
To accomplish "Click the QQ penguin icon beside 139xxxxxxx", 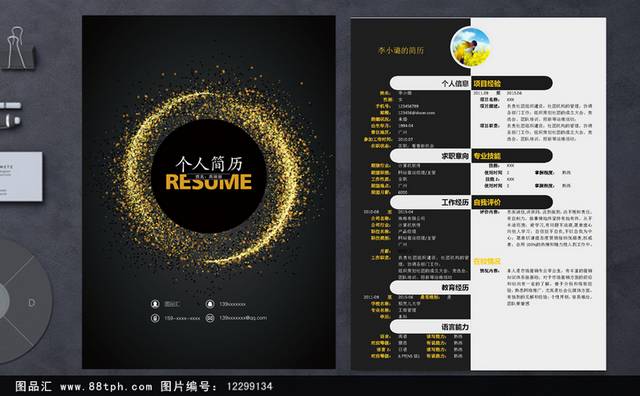I will (x=210, y=304).
